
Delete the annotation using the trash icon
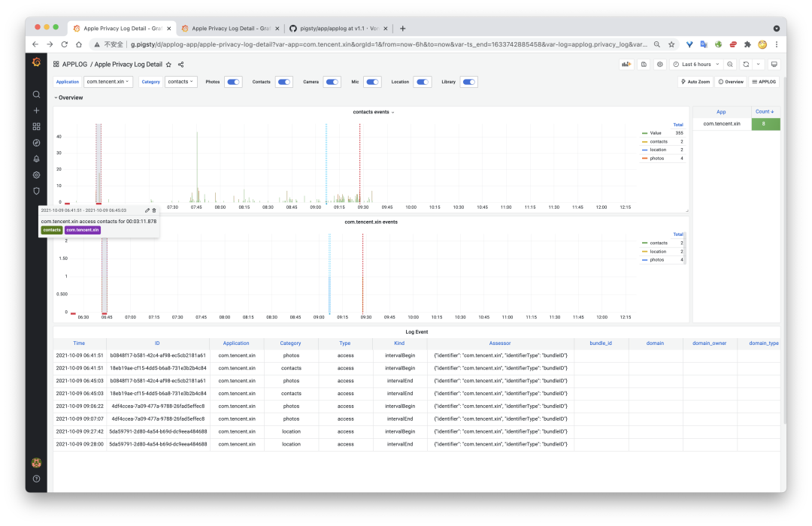point(154,210)
